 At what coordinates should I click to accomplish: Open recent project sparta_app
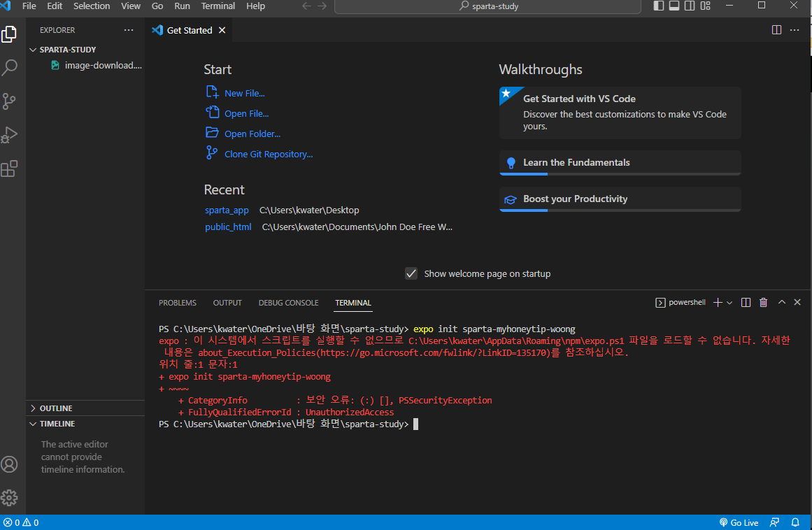click(x=227, y=210)
